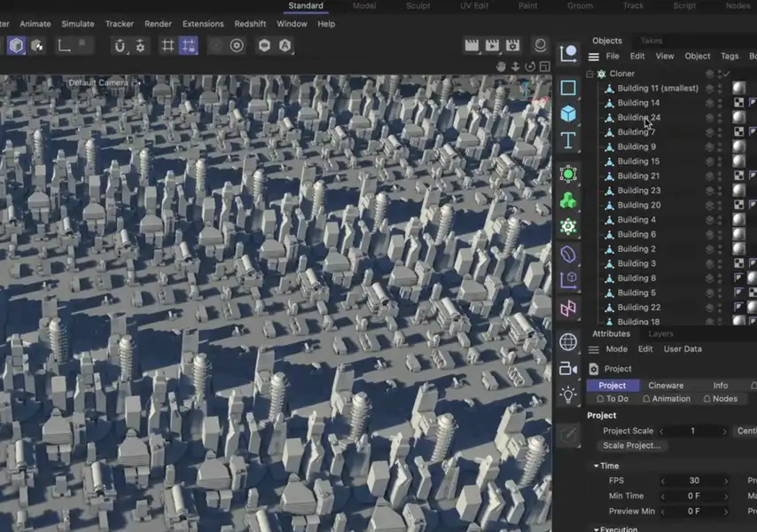Toggle editor visibility dot for the Cloner

tap(718, 71)
